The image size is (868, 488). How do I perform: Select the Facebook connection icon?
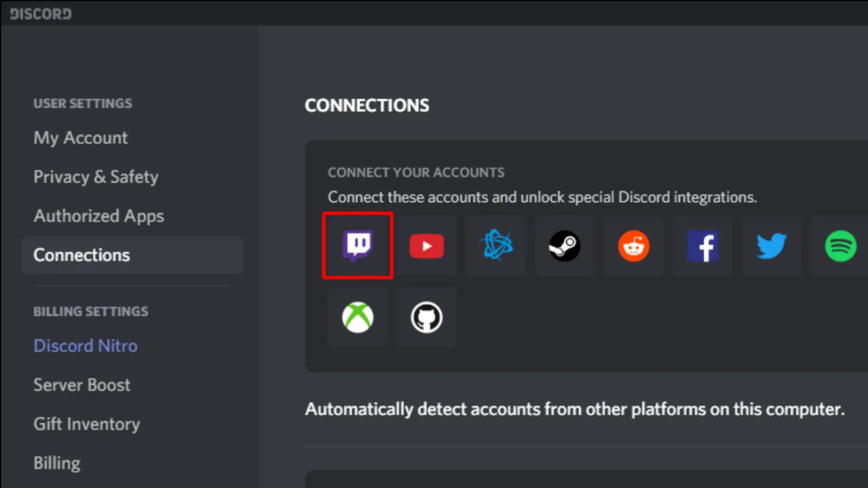point(703,246)
